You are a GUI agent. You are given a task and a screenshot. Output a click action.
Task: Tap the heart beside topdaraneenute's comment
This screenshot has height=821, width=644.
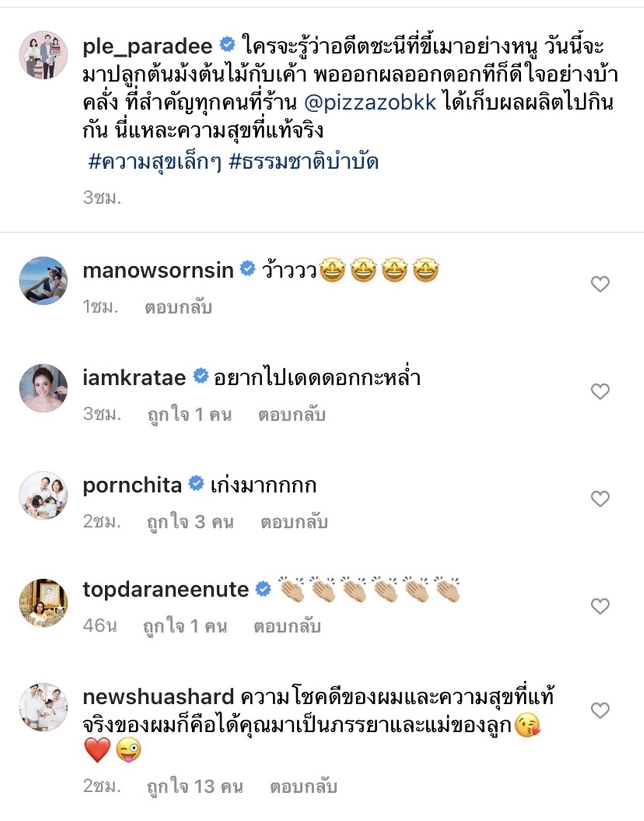pos(600,606)
